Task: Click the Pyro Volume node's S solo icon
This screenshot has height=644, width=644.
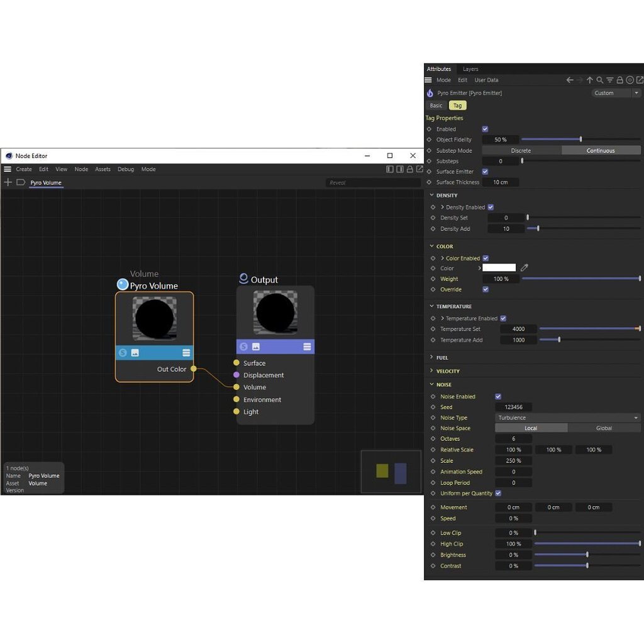Action: (123, 352)
